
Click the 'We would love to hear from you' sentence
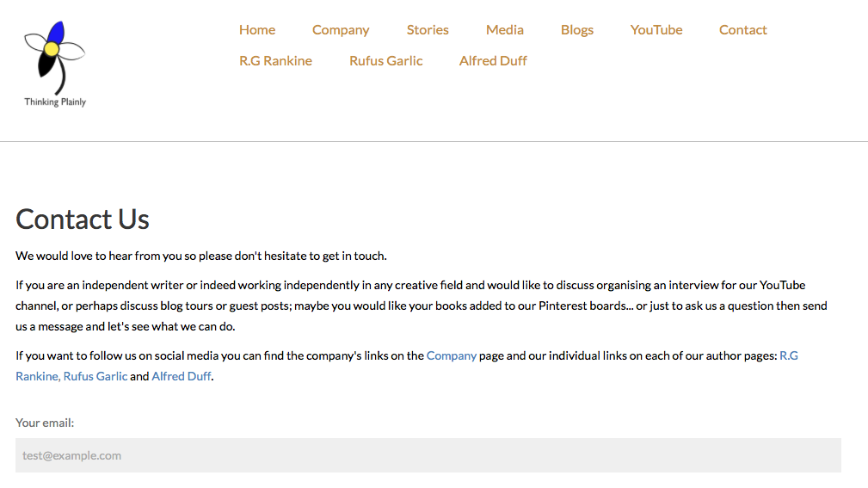[201, 256]
